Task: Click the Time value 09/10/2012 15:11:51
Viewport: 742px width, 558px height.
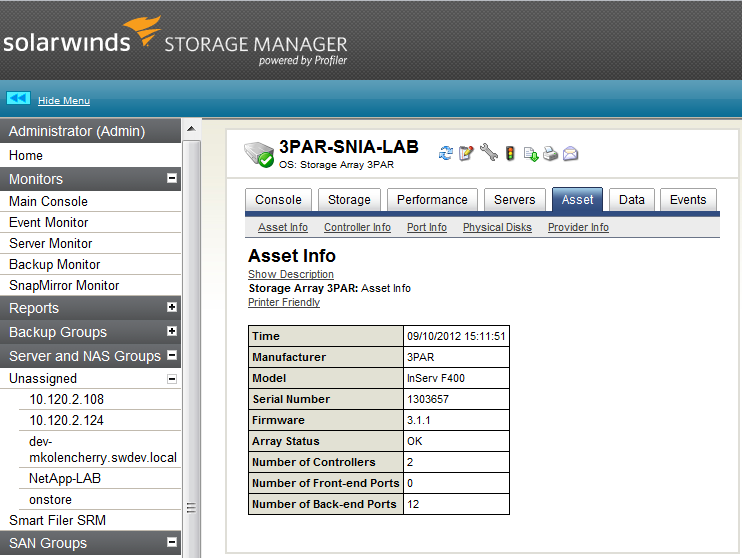Action: (x=456, y=336)
